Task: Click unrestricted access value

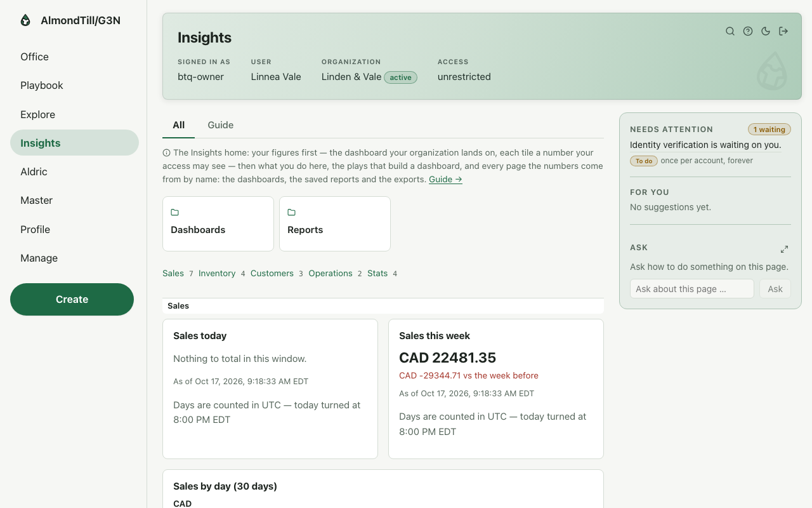Action: pyautogui.click(x=464, y=77)
